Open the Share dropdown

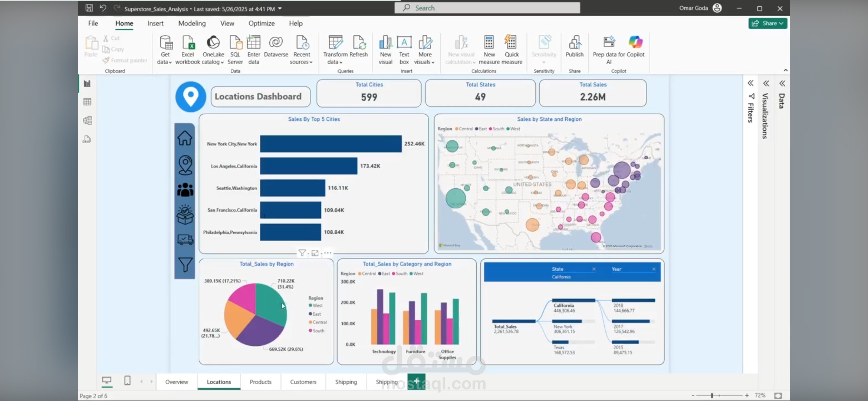[x=767, y=23]
